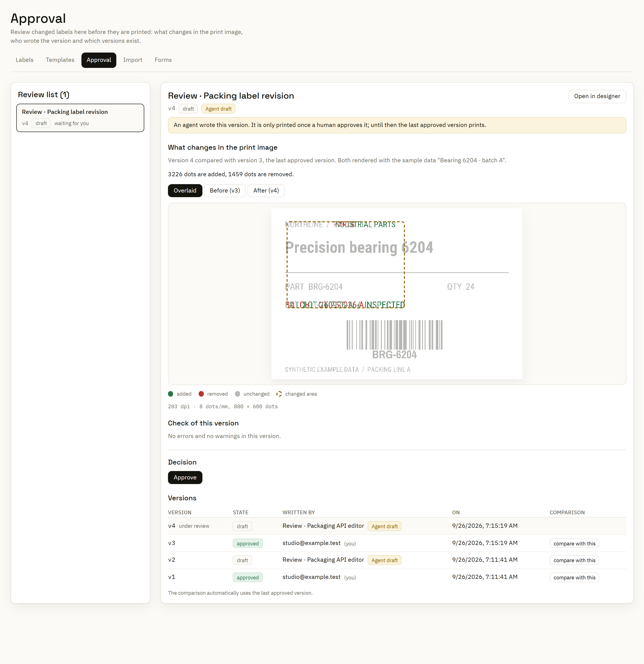Image resolution: width=644 pixels, height=664 pixels.
Task: Click the approved badge in the v3 row
Action: (x=248, y=543)
